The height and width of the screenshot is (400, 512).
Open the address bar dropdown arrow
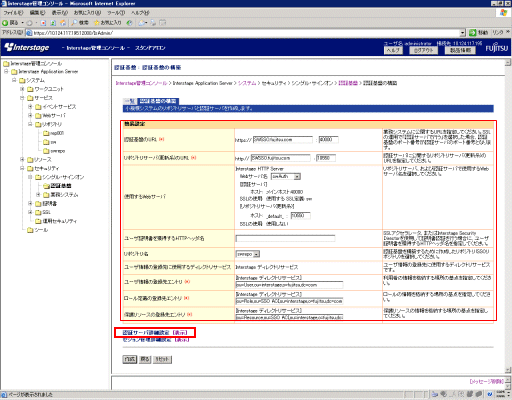pos(463,33)
